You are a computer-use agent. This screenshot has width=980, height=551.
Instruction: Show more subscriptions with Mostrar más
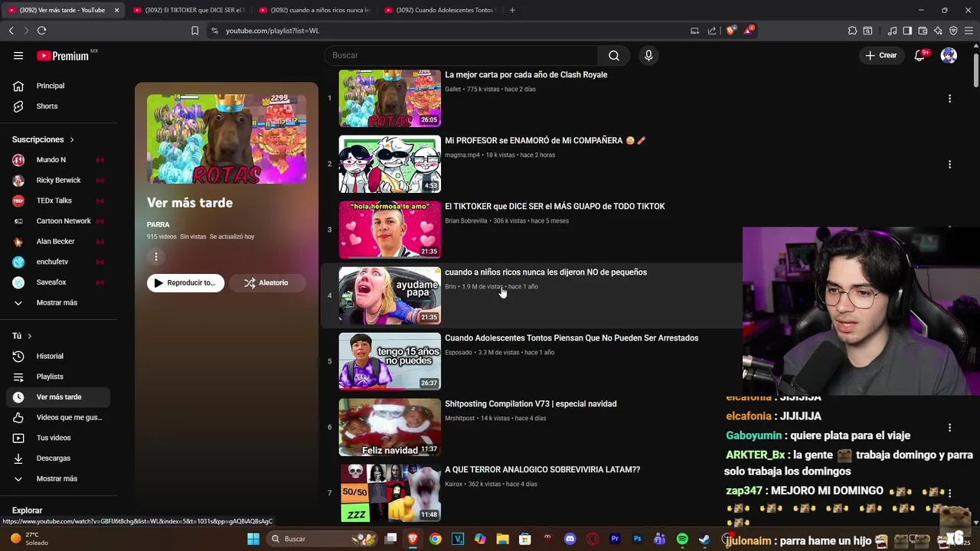pyautogui.click(x=58, y=302)
